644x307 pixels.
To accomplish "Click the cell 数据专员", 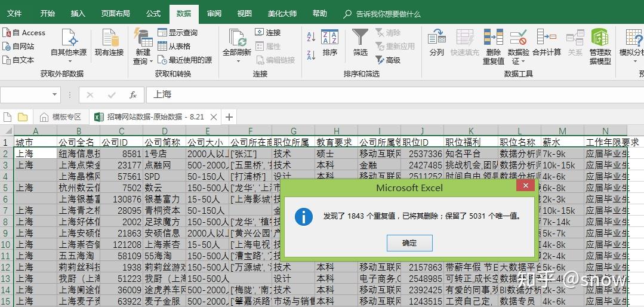I will (519, 301).
